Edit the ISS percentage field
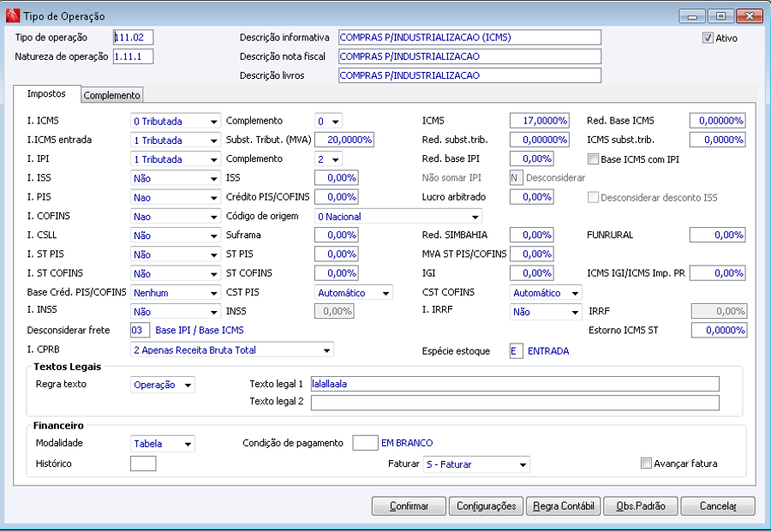This screenshot has height=532, width=771. pyautogui.click(x=337, y=178)
